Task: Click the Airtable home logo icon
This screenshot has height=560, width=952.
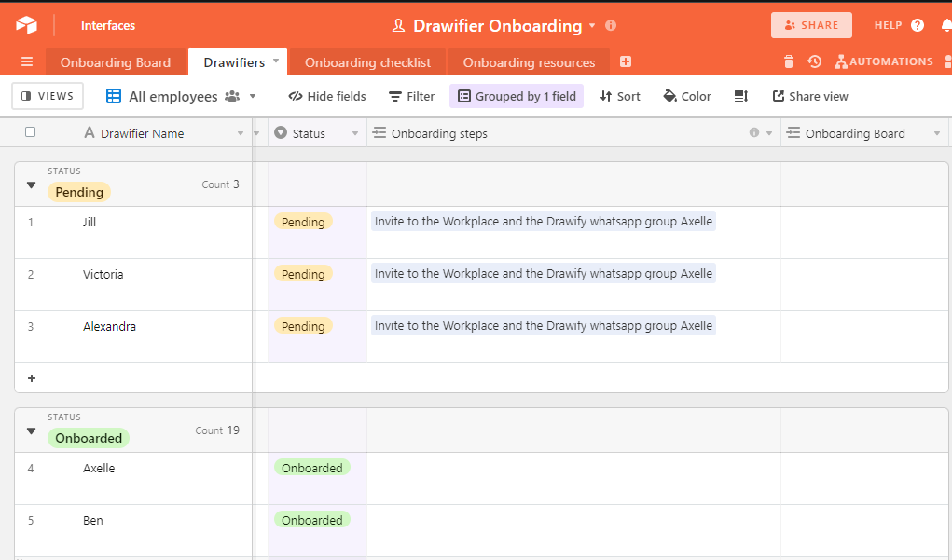Action: click(26, 25)
